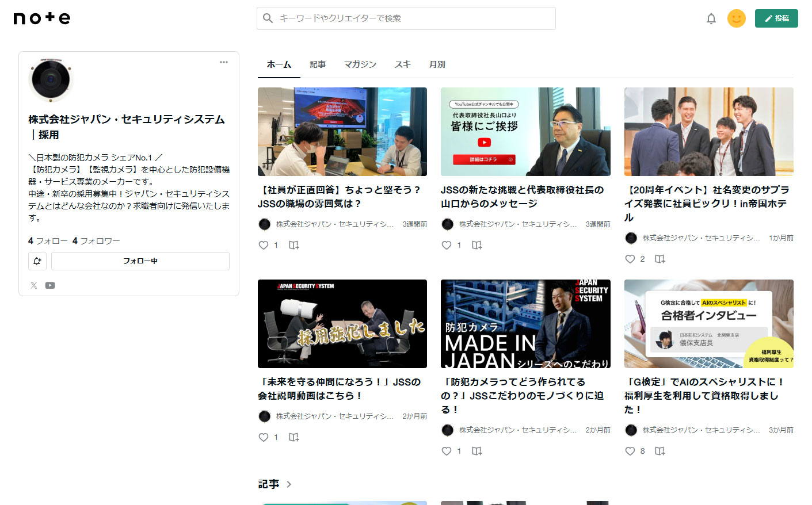
Task: Toggle the フォロー中 follow button
Action: [x=140, y=261]
